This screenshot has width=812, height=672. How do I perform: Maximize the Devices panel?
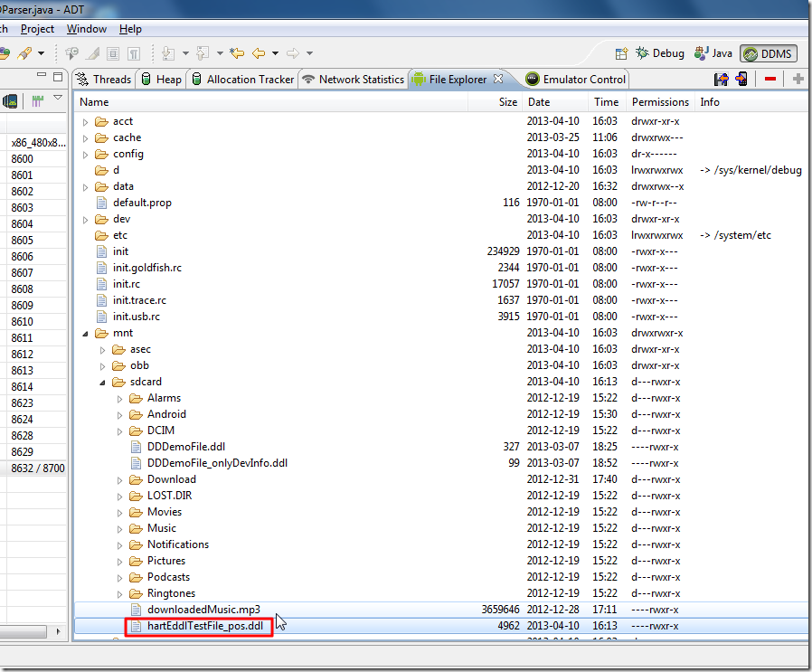coord(58,77)
